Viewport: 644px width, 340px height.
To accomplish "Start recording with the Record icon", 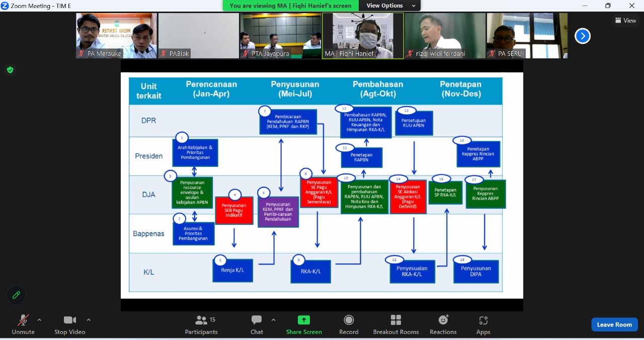I will (349, 324).
